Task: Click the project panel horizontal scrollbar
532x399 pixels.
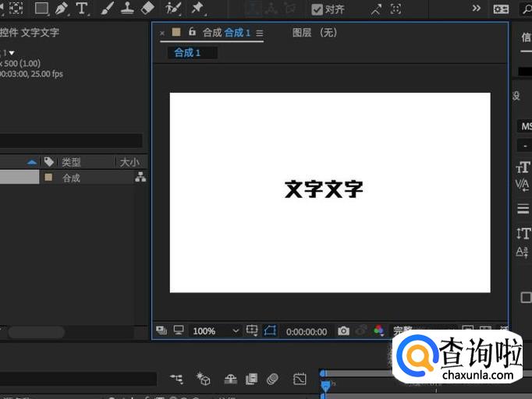Action: pos(37,332)
